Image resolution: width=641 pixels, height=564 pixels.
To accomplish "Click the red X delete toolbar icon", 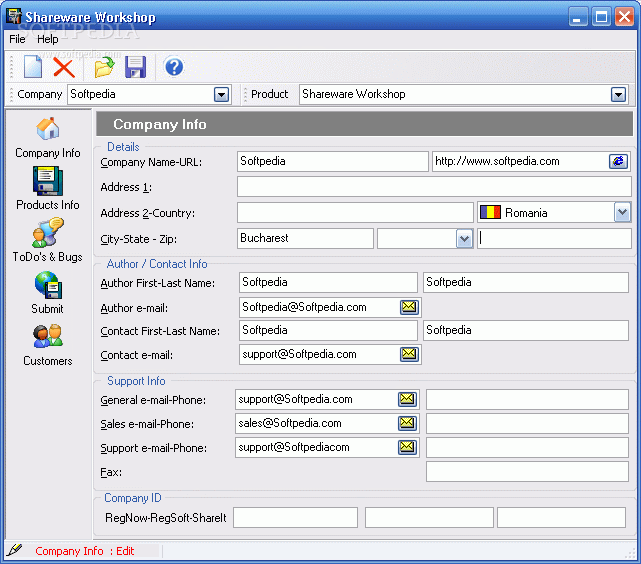I will pos(64,67).
